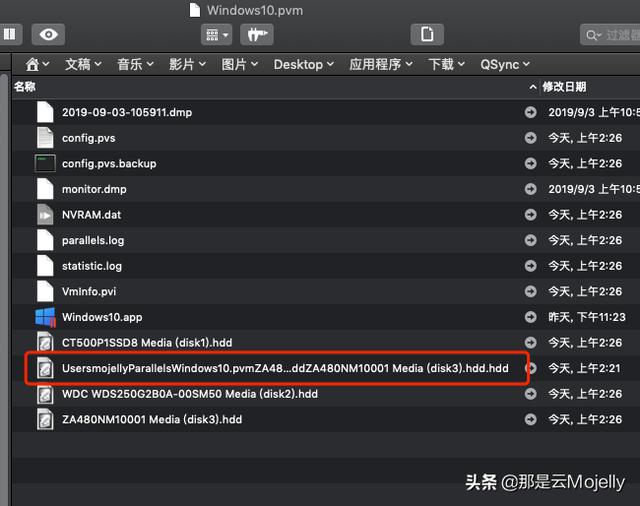Open the 音乐 favorites dropdown
This screenshot has height=506, width=640.
pos(136,64)
